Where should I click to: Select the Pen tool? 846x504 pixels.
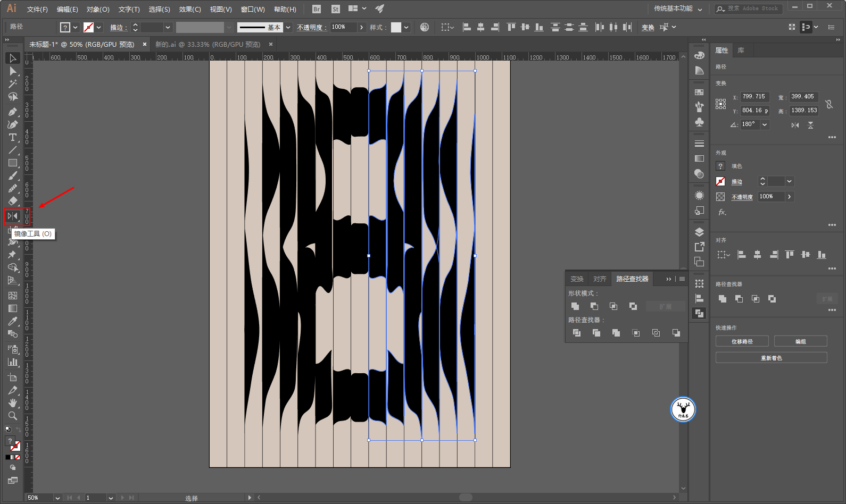[x=13, y=112]
